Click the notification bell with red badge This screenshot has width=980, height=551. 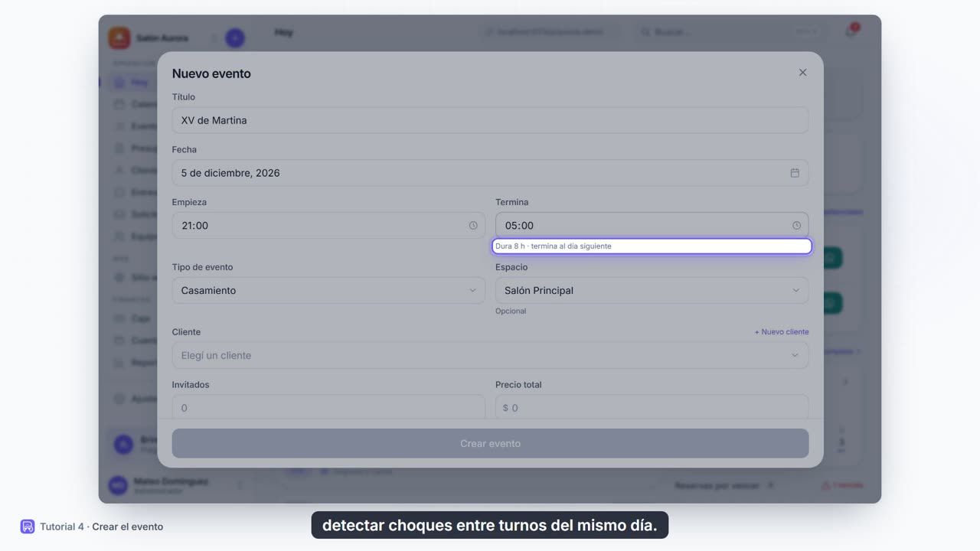coord(851,31)
